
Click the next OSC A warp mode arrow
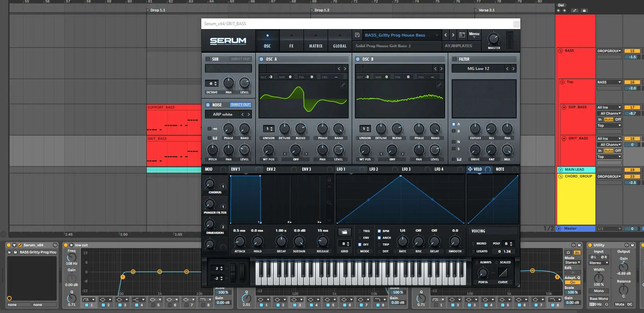click(306, 154)
